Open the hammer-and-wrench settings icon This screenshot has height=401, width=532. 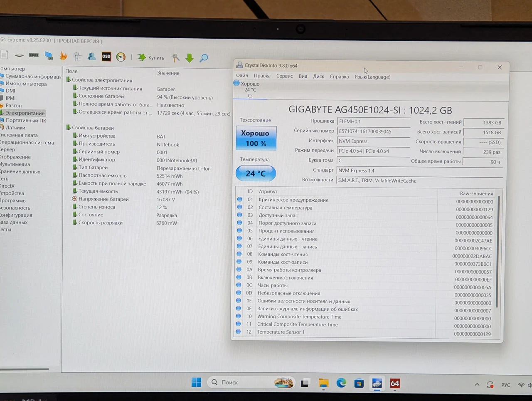[x=176, y=58]
